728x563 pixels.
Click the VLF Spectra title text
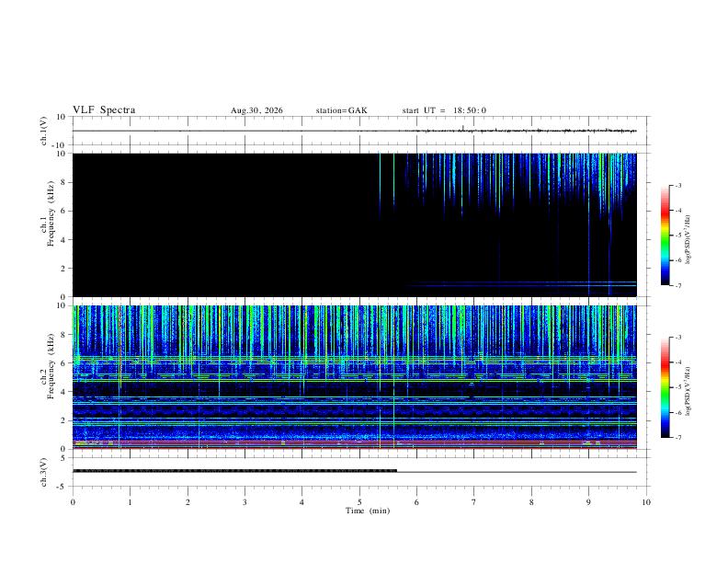(104, 110)
